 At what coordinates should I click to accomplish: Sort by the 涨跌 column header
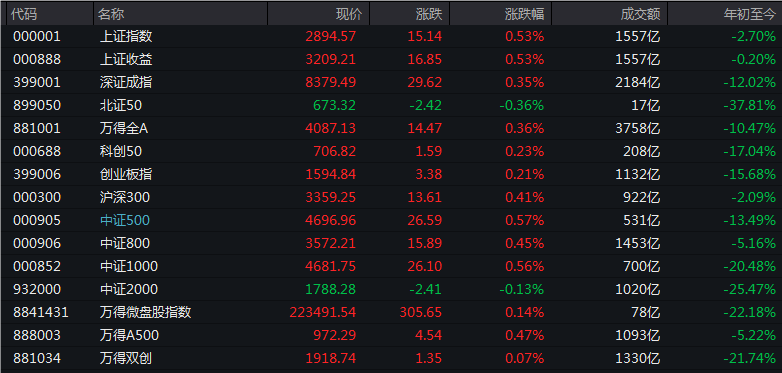[x=409, y=14]
